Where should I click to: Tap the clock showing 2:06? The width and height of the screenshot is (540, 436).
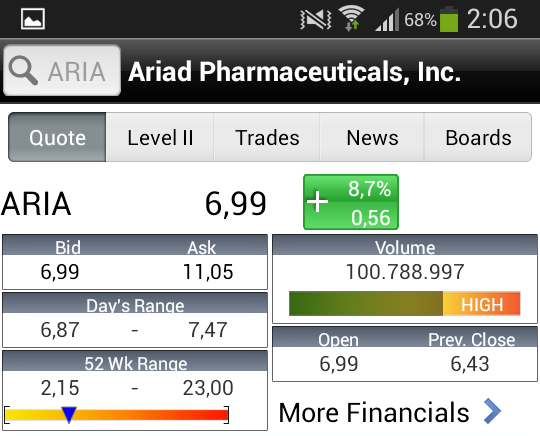[492, 19]
